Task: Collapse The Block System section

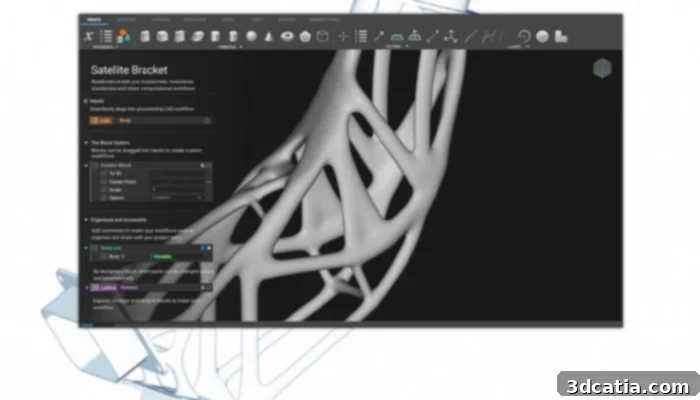Action: tap(86, 143)
